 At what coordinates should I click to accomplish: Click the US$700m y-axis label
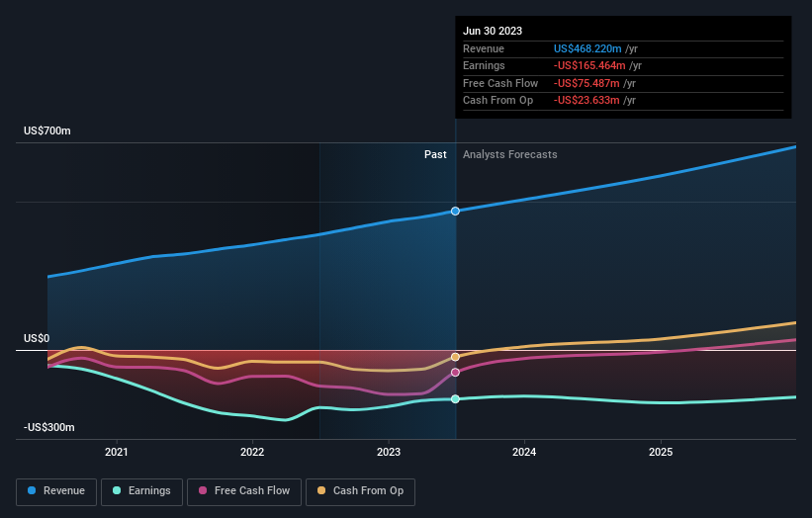[47, 130]
